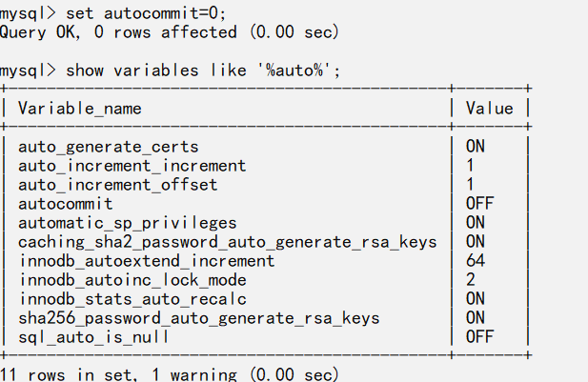
Task: Click the innodb_stats_auto_recalc variable name
Action: point(132,299)
